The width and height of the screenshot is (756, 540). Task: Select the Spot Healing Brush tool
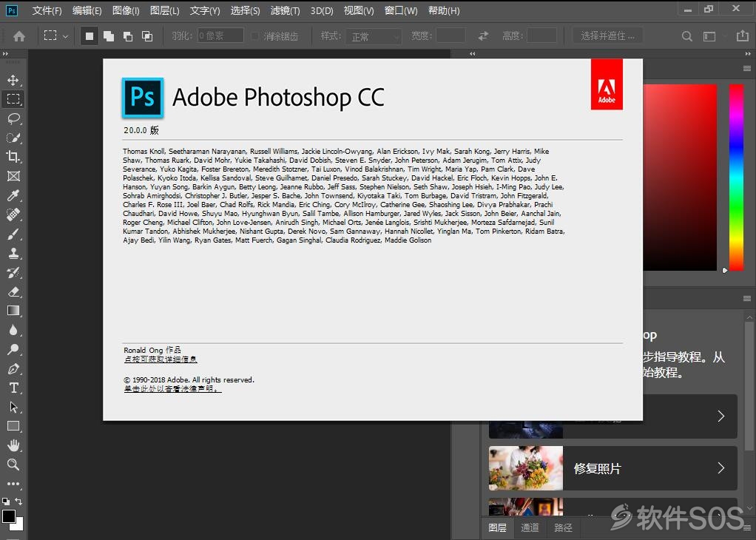[13, 215]
